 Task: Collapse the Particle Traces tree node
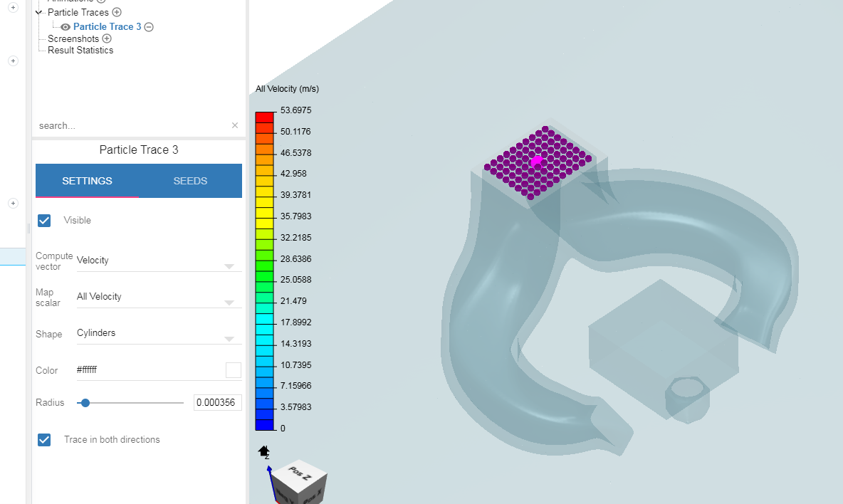click(x=39, y=12)
